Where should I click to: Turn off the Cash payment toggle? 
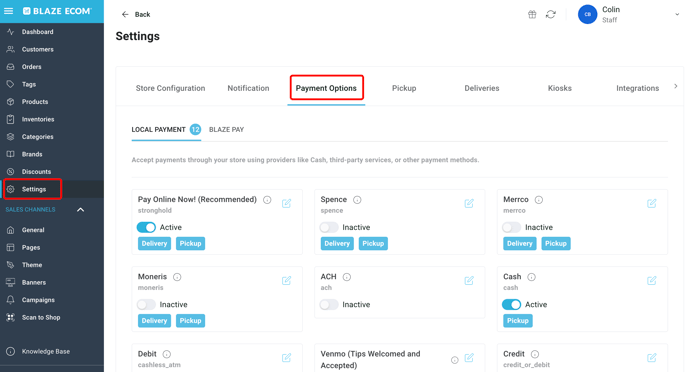(511, 304)
